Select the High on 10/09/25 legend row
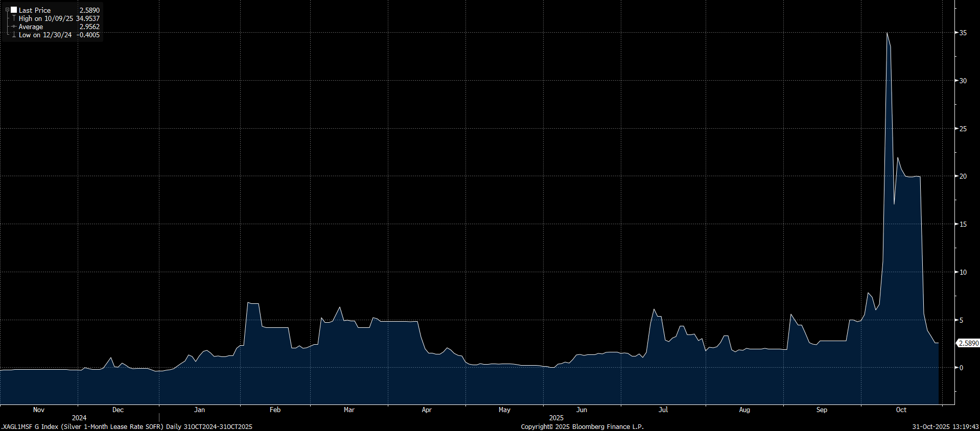Viewport: 980px width, 431px height. tap(46, 18)
